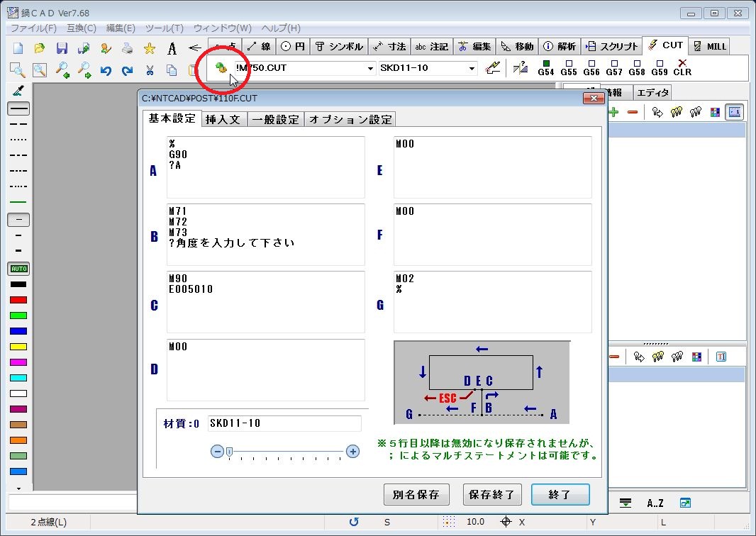The image size is (756, 536).
Task: Open post settings icon beside the .CUT dropdown
Action: (221, 68)
